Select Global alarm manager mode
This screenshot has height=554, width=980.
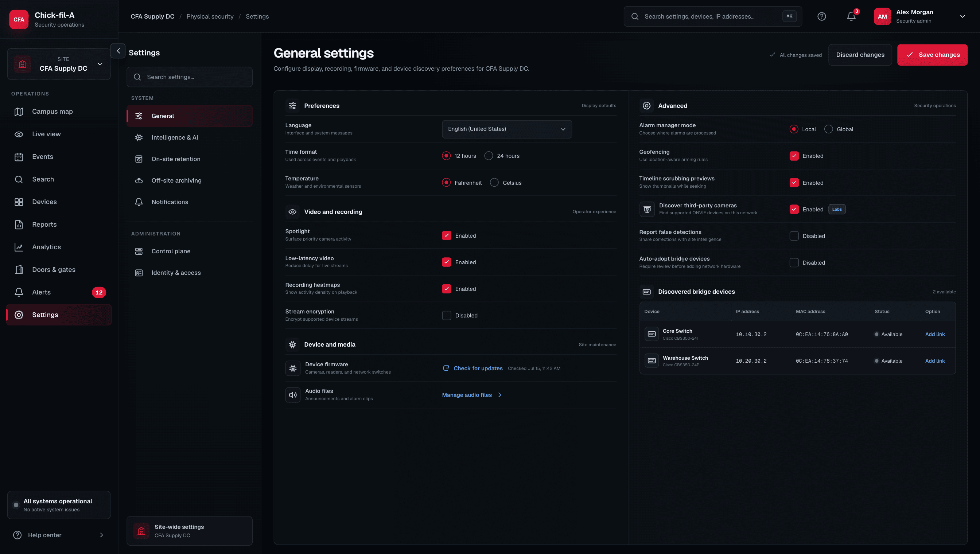click(x=828, y=129)
